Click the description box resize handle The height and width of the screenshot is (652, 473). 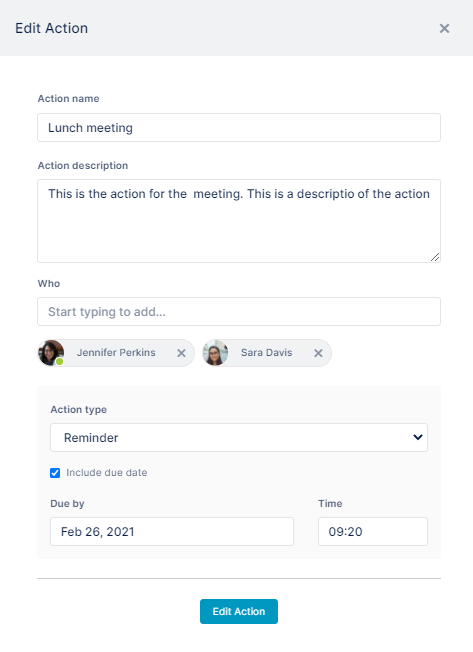[435, 257]
